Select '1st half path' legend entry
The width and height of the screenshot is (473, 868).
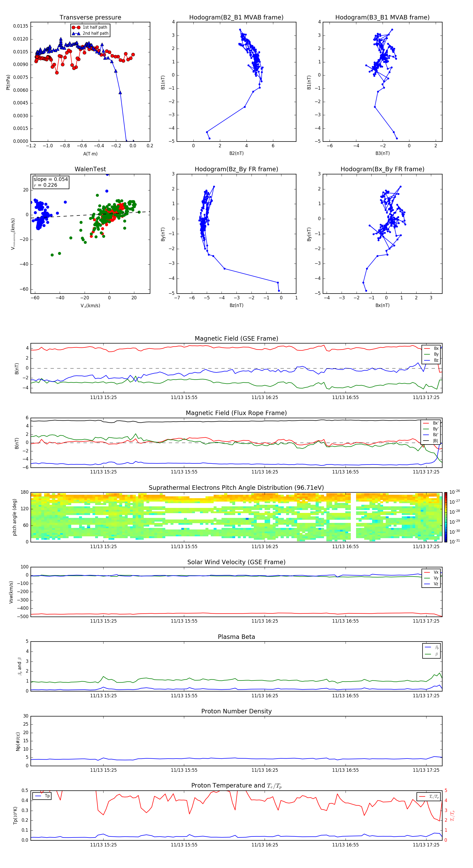point(90,27)
